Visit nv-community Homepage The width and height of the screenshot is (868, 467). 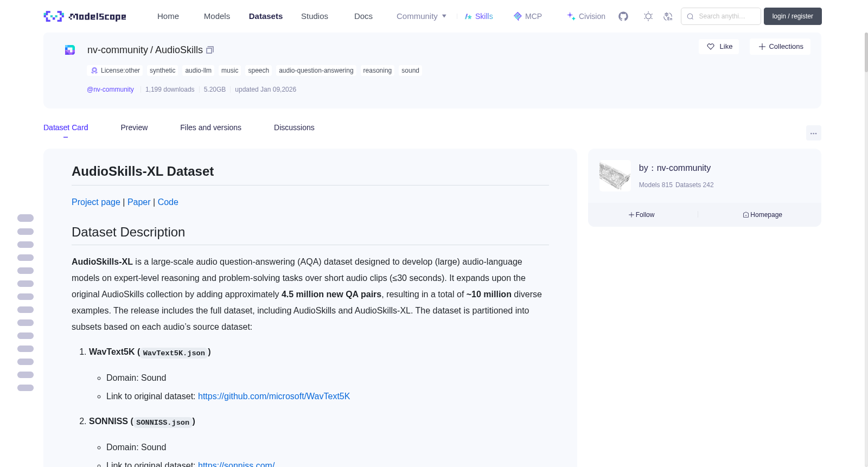coord(762,215)
